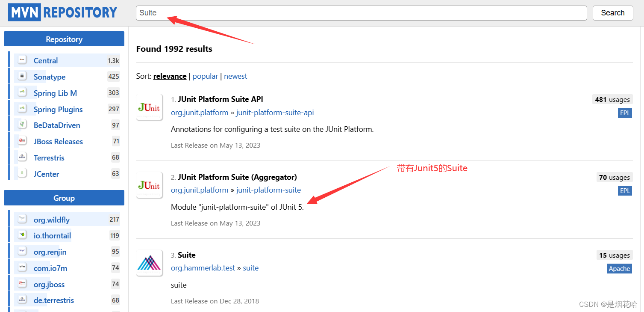Screen dimensions: 644x312
Task: Filter by Central repository
Action: [x=46, y=60]
